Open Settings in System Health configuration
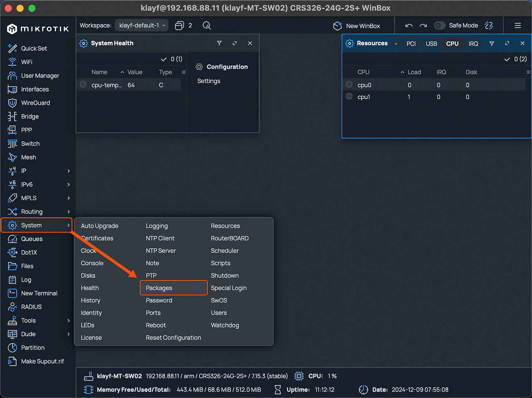The width and height of the screenshot is (532, 398). (x=209, y=81)
